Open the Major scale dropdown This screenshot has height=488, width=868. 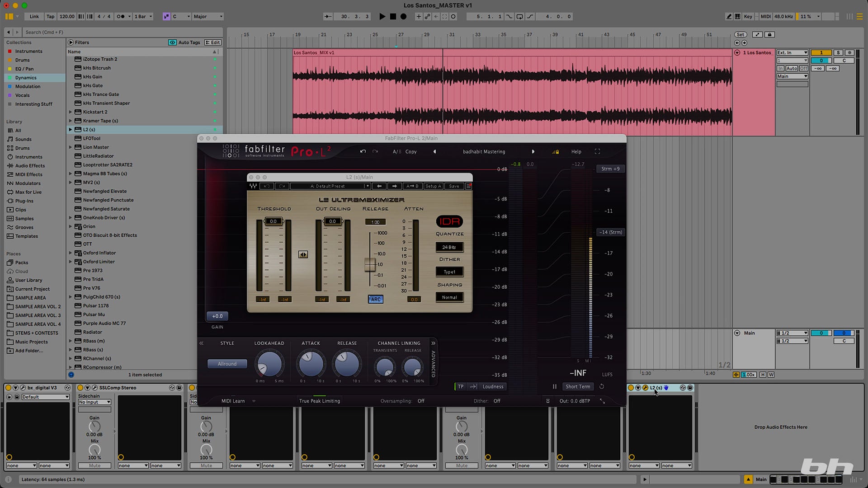pyautogui.click(x=208, y=17)
